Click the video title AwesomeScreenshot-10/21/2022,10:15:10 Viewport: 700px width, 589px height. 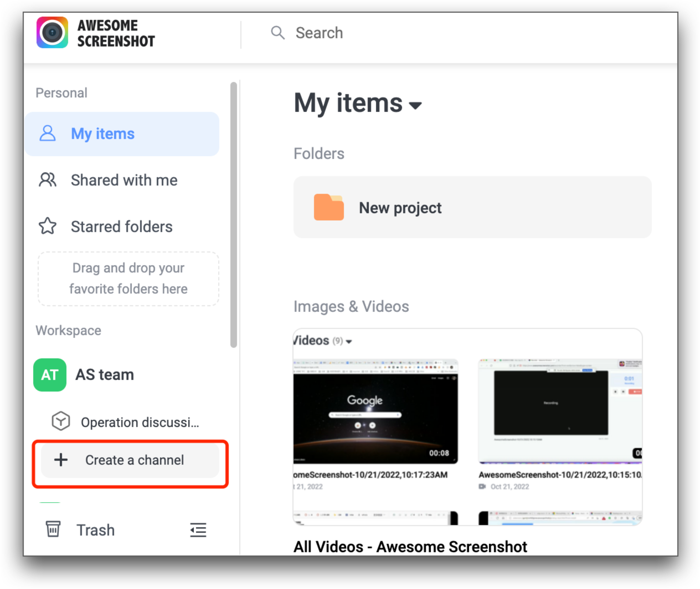[560, 475]
